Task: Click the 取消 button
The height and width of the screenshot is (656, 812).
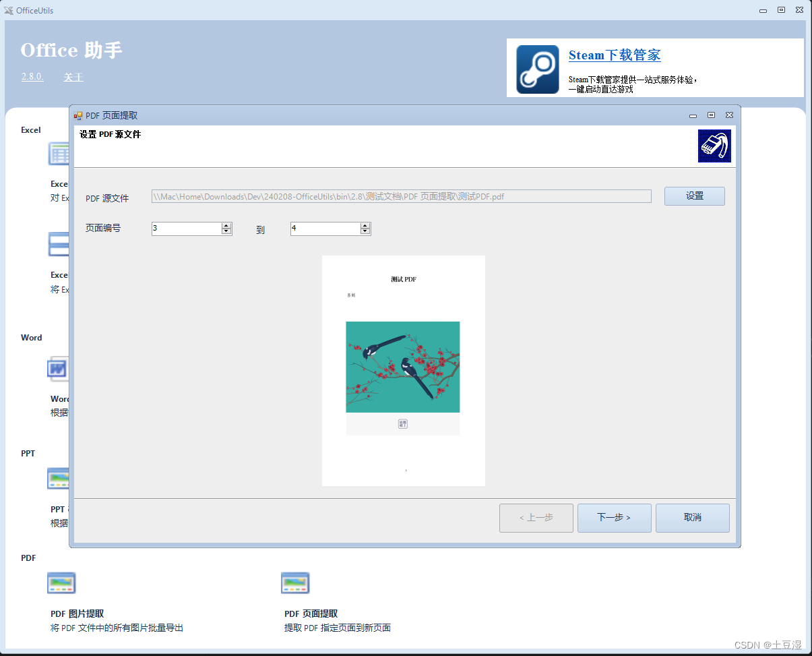Action: pos(693,518)
